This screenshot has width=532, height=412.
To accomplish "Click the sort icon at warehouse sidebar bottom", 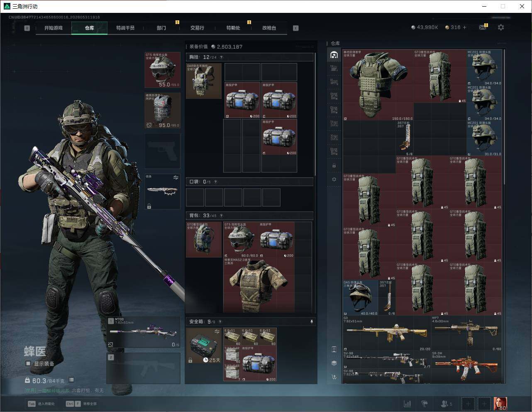I will (x=334, y=377).
